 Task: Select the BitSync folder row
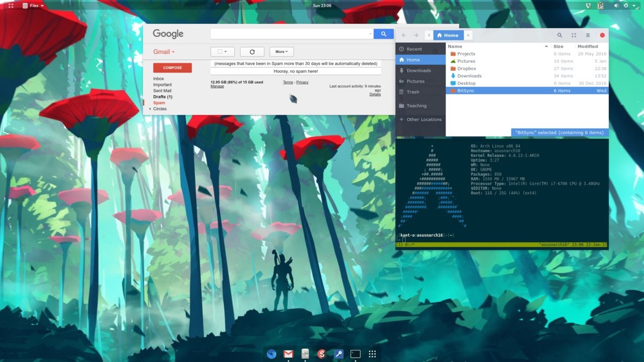(527, 91)
